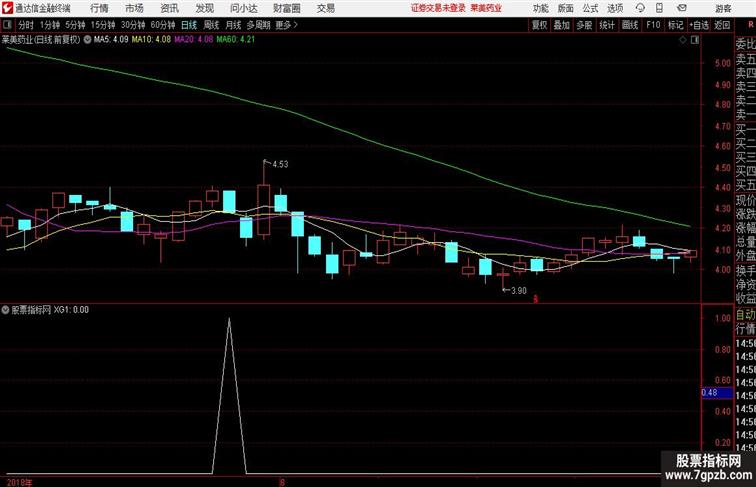Click the 画线 drawing button

click(x=630, y=25)
